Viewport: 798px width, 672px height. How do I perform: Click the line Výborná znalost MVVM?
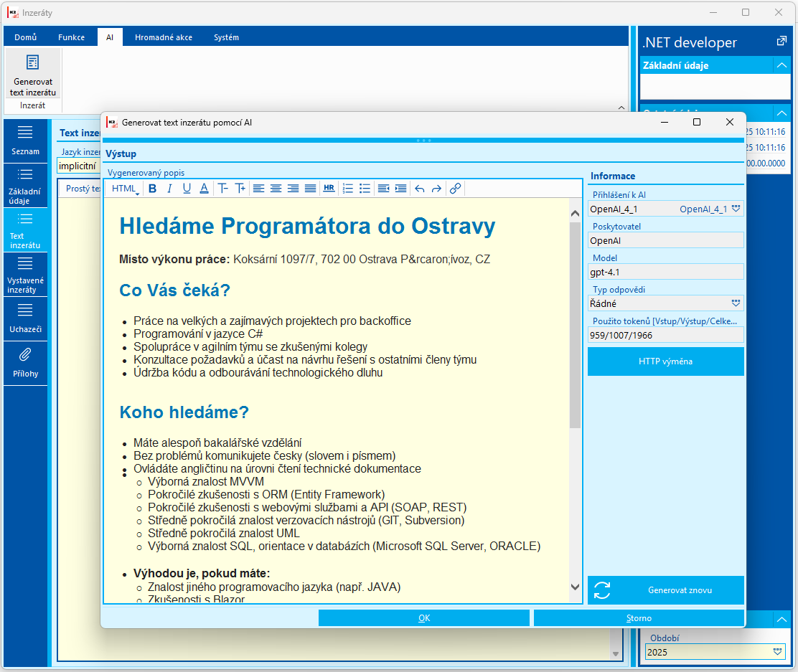206,481
